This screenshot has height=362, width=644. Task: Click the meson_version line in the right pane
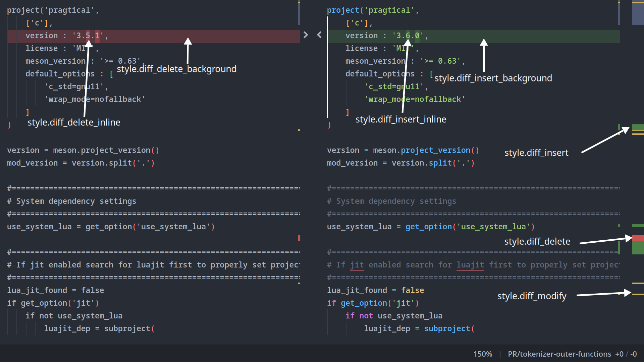point(405,61)
